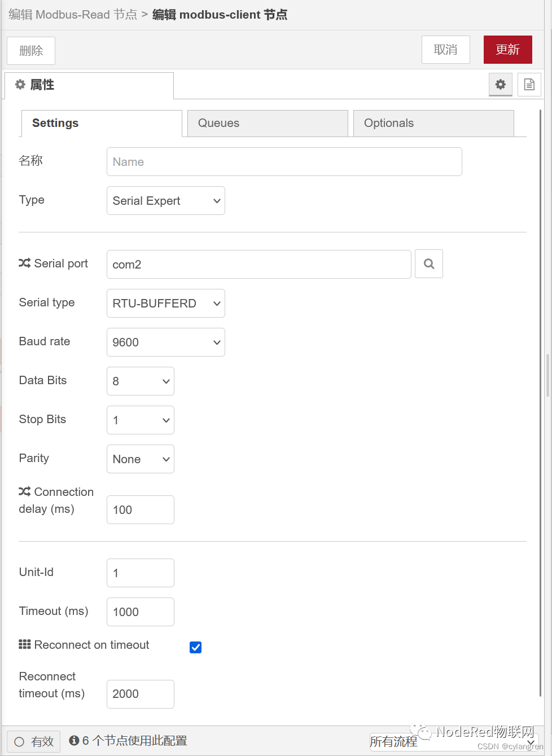552x756 pixels.
Task: Click the 名称 Name input field
Action: tap(284, 162)
